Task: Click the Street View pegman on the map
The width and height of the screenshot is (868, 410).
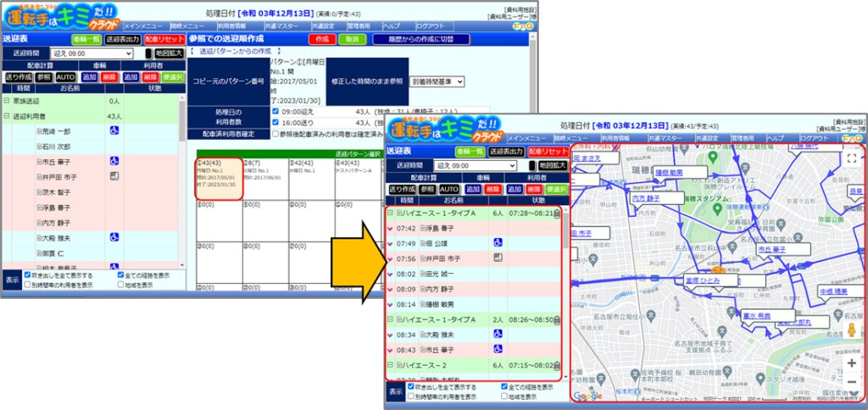Action: pyautogui.click(x=852, y=331)
